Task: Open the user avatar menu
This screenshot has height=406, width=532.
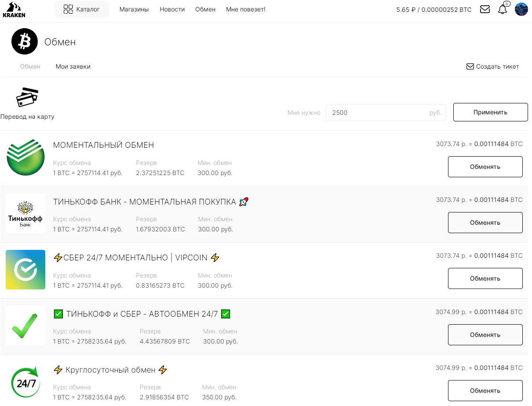Action: tap(521, 9)
